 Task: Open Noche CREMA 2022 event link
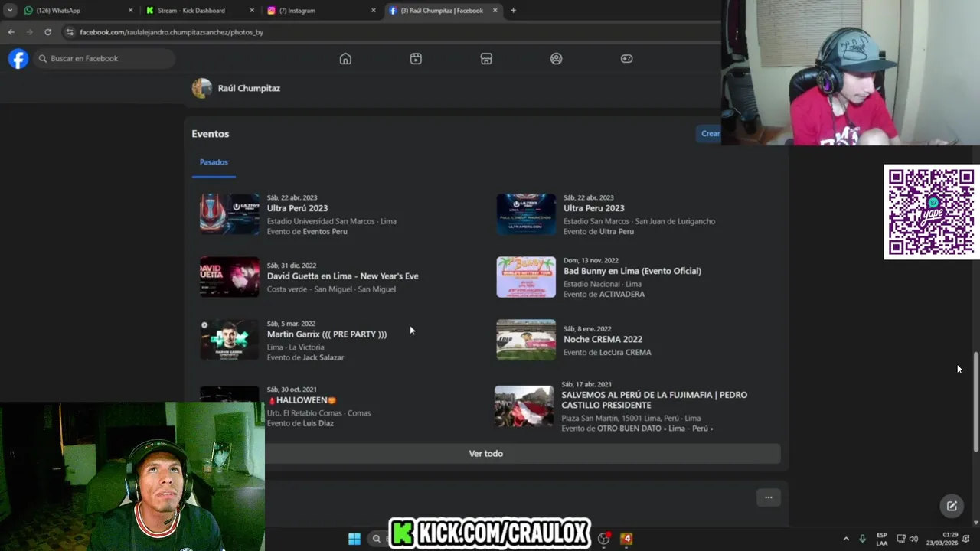point(603,340)
